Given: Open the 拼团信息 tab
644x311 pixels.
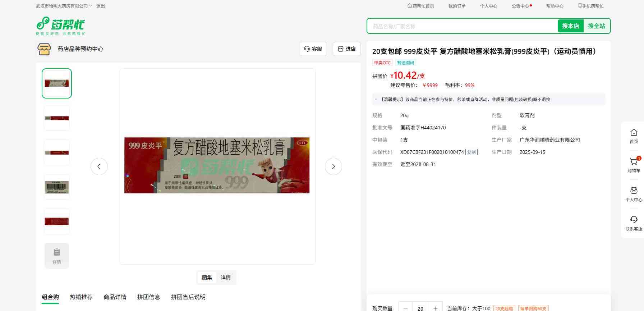Looking at the screenshot, I should [x=148, y=297].
